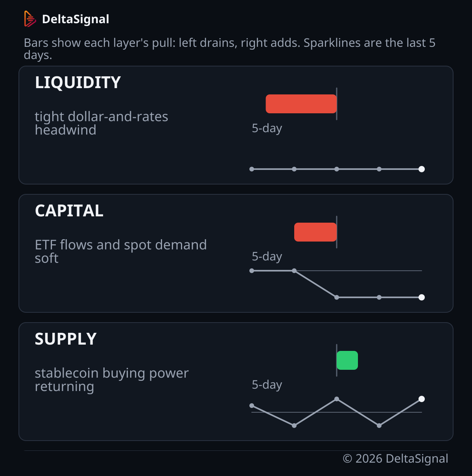This screenshot has height=476, width=472.
Task: Select the green Supply add bar
Action: [x=347, y=360]
